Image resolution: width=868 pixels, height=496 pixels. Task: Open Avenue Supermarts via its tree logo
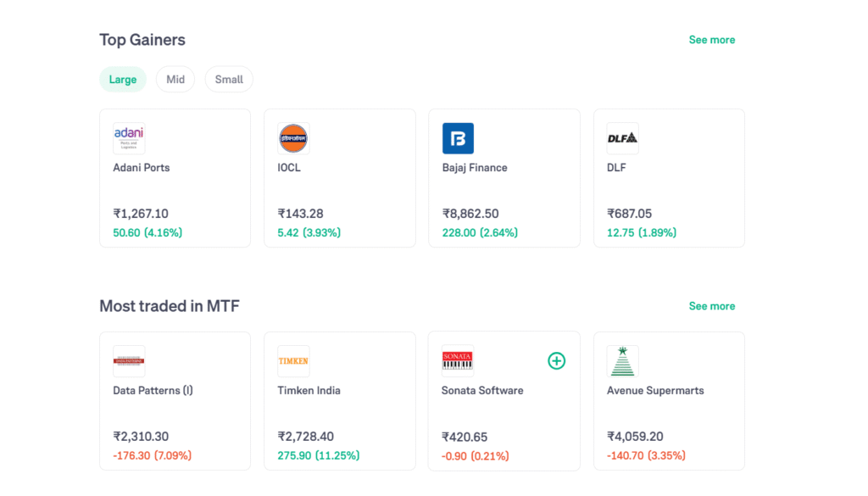click(623, 360)
